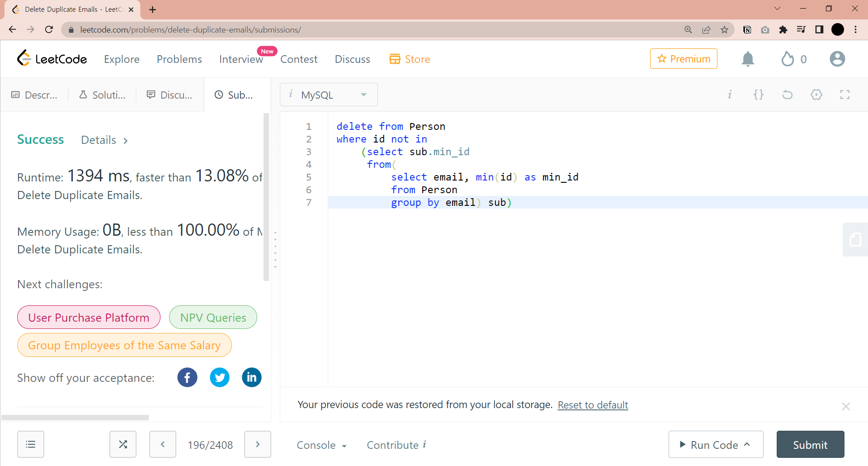Click the panel resize handle dots

[x=275, y=250]
